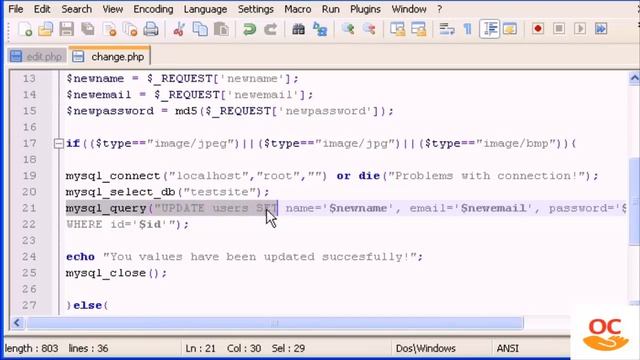This screenshot has height=360, width=640.
Task: Toggle synchronize horizontal scrolling icon
Action: [x=418, y=29]
